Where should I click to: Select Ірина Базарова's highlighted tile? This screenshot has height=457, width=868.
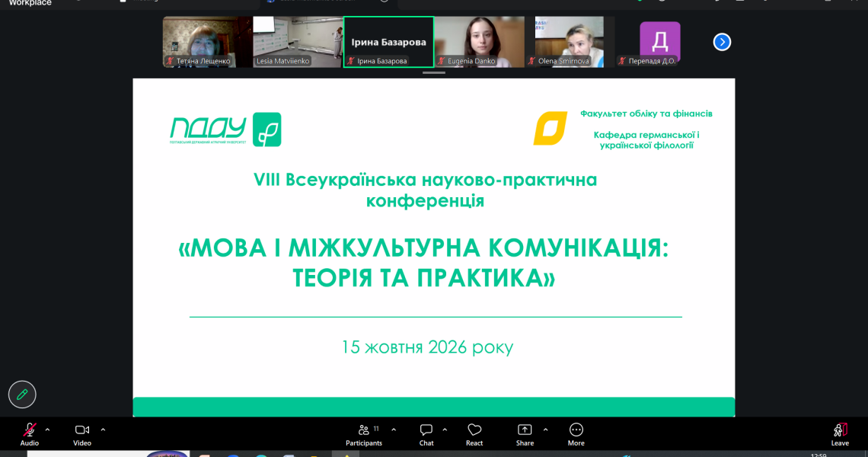pos(388,42)
